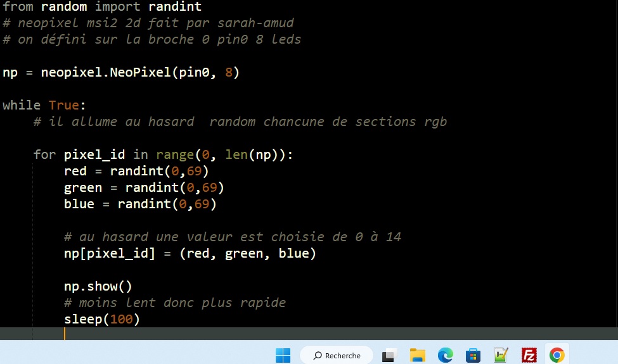Click on the 'while True:' line
The height and width of the screenshot is (364, 618).
[x=44, y=106]
